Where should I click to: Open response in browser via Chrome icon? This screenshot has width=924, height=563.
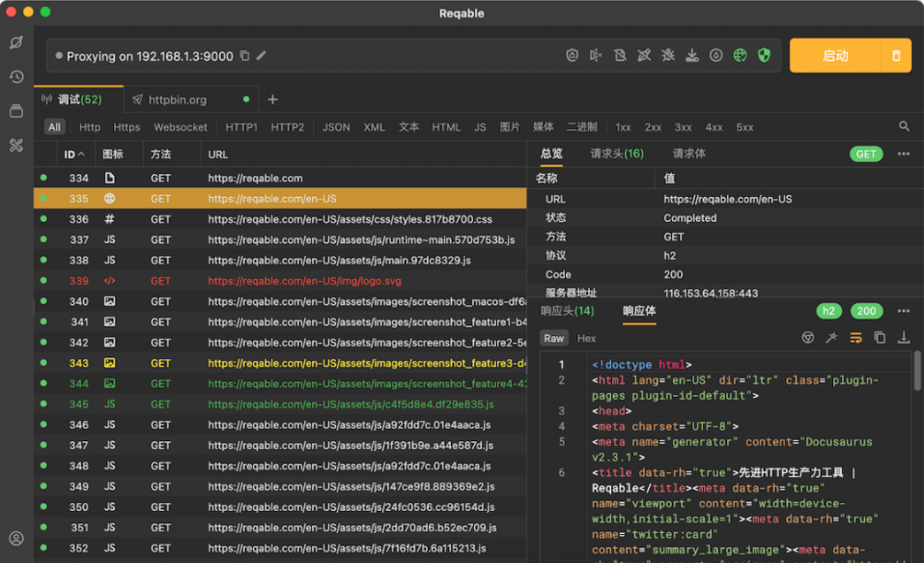(808, 338)
